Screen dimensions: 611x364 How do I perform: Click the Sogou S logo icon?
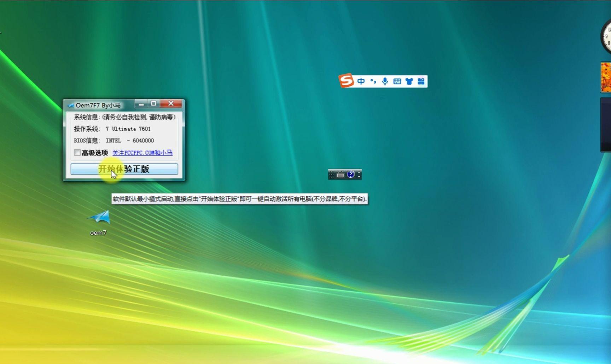click(346, 81)
